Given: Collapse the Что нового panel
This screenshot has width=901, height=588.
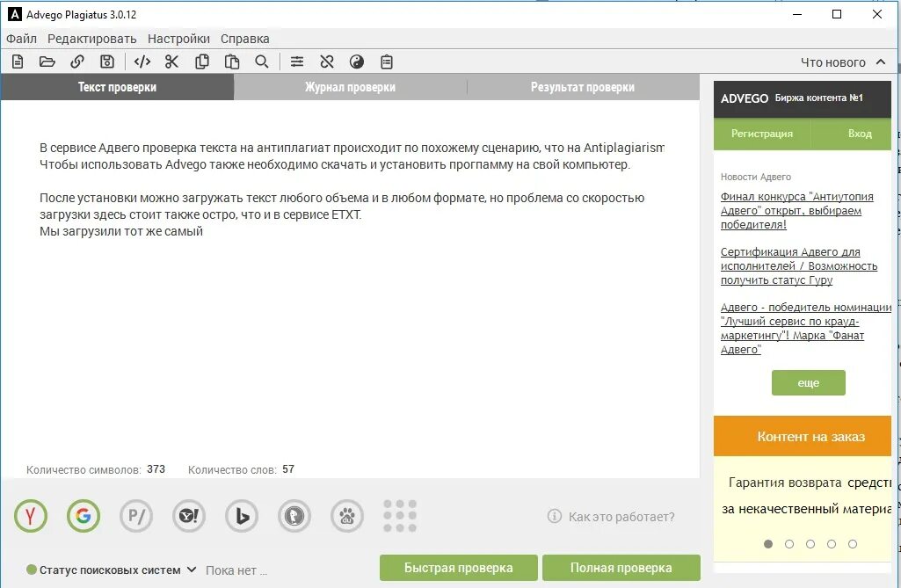Looking at the screenshot, I should tap(881, 62).
